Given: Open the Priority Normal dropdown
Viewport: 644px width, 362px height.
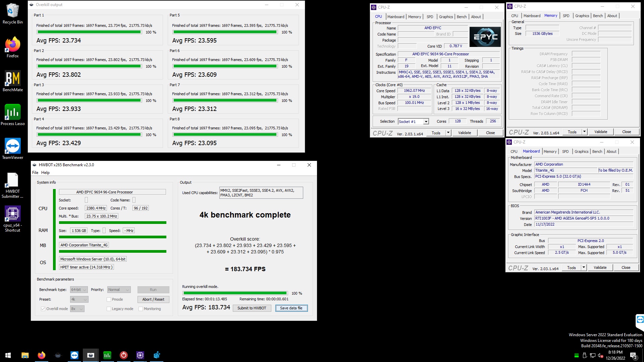Looking at the screenshot, I should (x=119, y=290).
